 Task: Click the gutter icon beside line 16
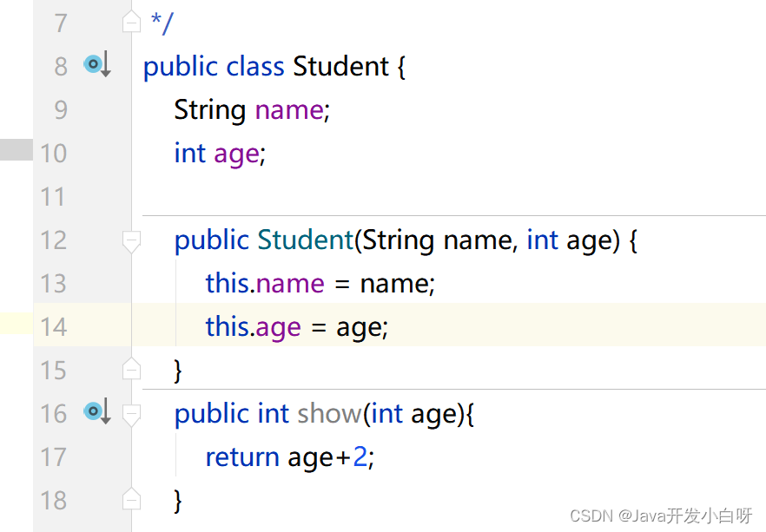[97, 412]
